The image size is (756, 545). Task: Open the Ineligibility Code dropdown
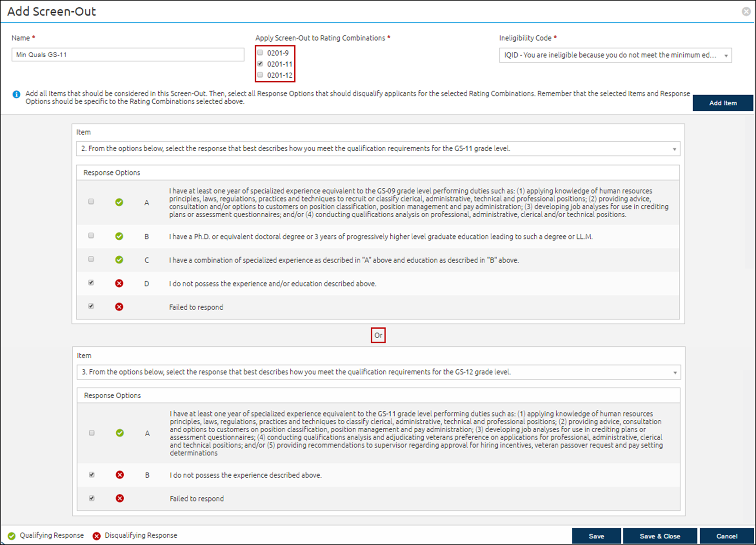(x=726, y=55)
